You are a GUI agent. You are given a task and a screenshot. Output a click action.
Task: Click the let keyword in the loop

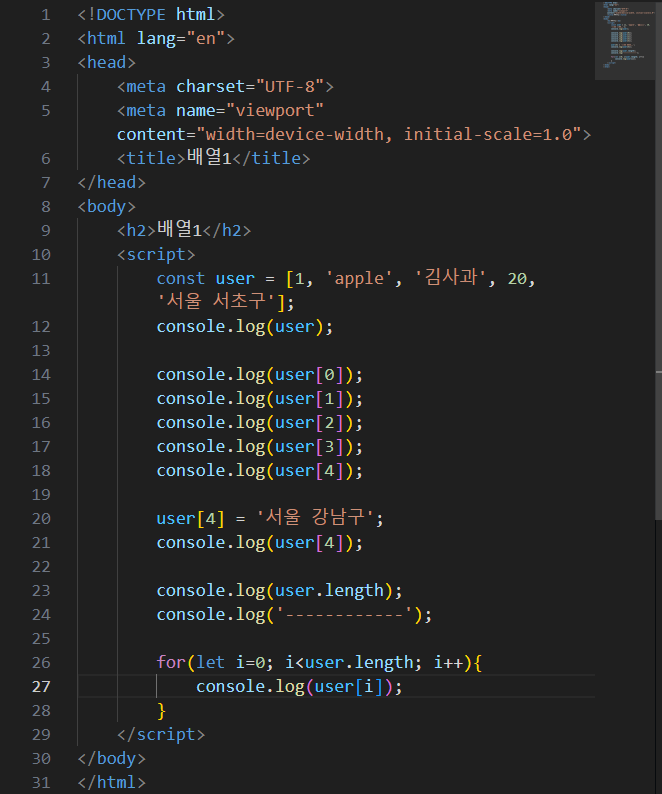[x=210, y=662]
